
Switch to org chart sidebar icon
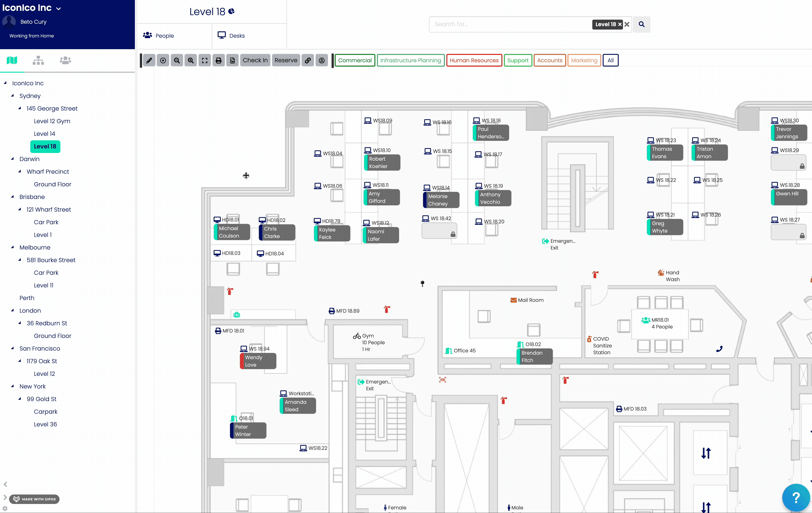38,60
